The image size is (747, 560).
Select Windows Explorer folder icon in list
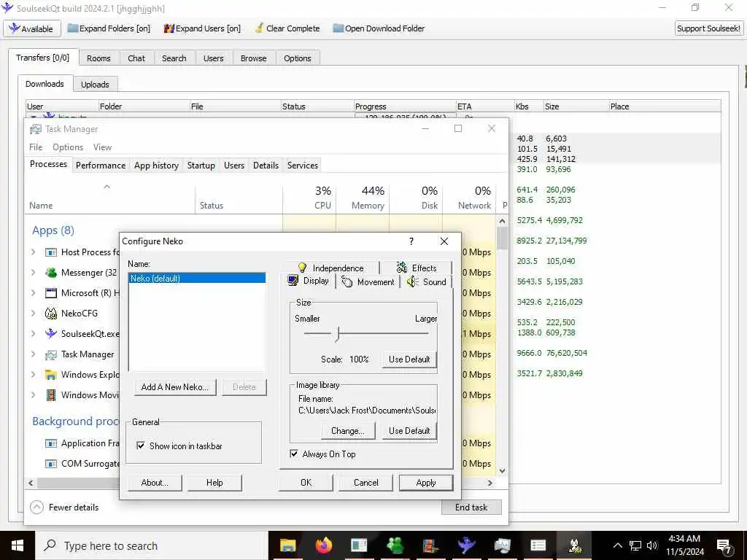pyautogui.click(x=51, y=375)
